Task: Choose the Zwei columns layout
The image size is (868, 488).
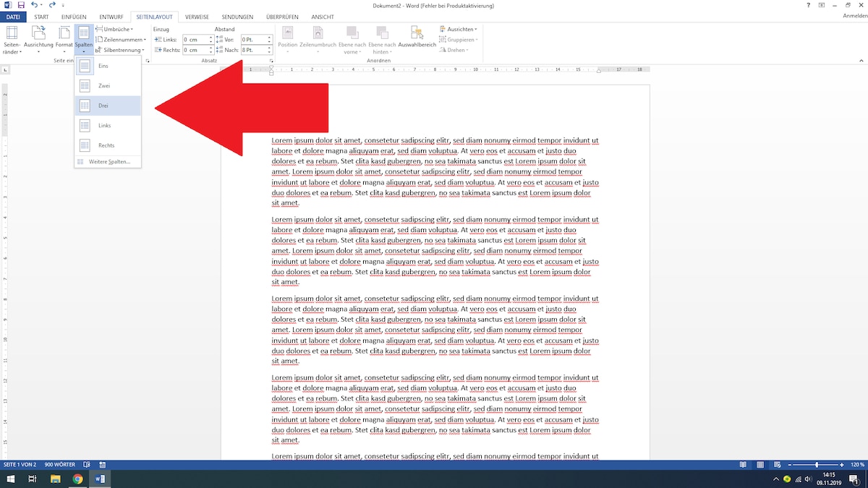Action: (x=107, y=85)
